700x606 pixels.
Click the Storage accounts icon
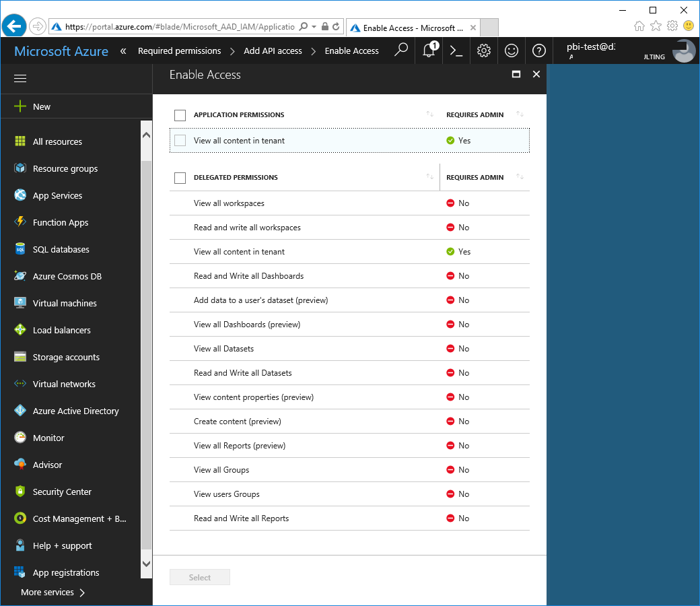click(20, 357)
